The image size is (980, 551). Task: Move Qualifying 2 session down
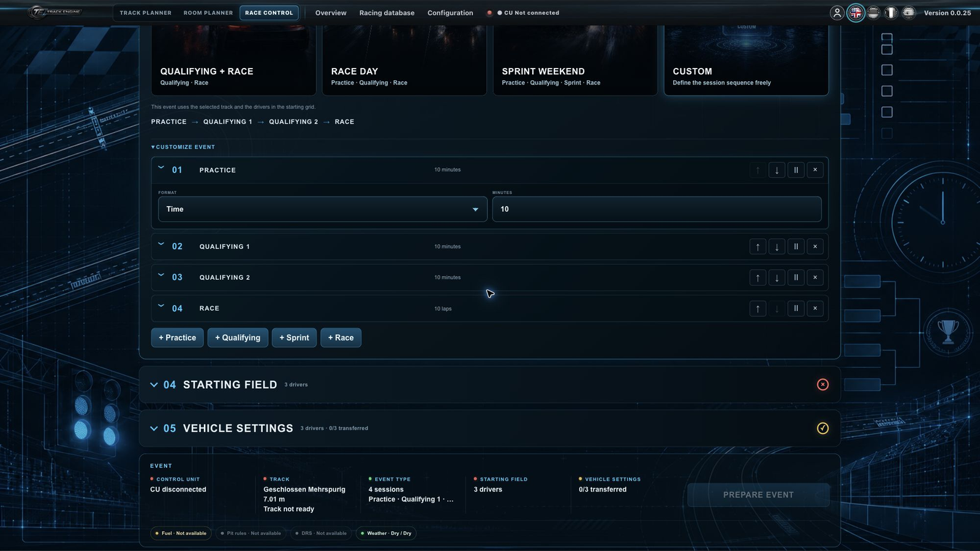(x=777, y=277)
